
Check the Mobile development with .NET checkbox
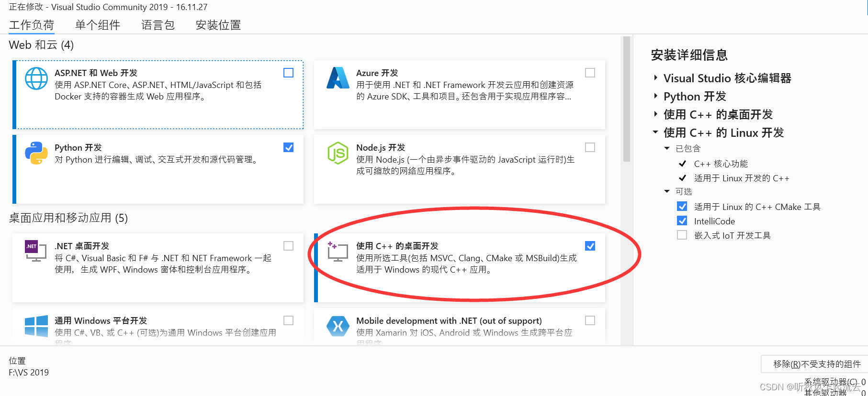pos(590,320)
